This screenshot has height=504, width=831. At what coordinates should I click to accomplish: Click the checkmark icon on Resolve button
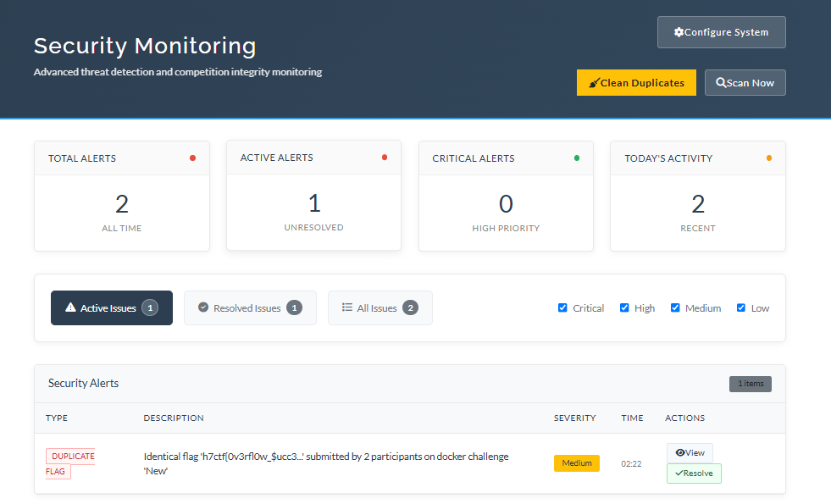pyautogui.click(x=679, y=474)
